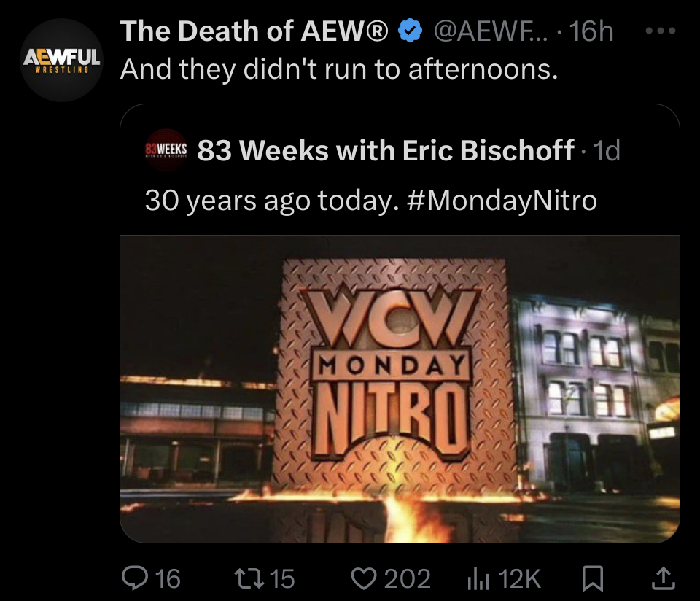Viewport: 700px width, 601px height.
Task: Open The Death of AEW profile name
Action: (254, 31)
